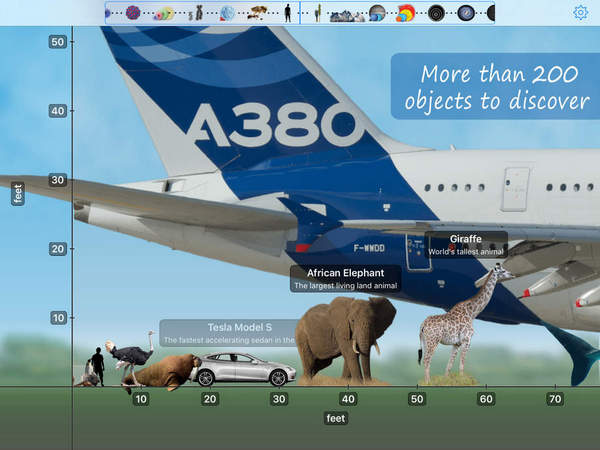Tap the Giraffe label

click(466, 244)
